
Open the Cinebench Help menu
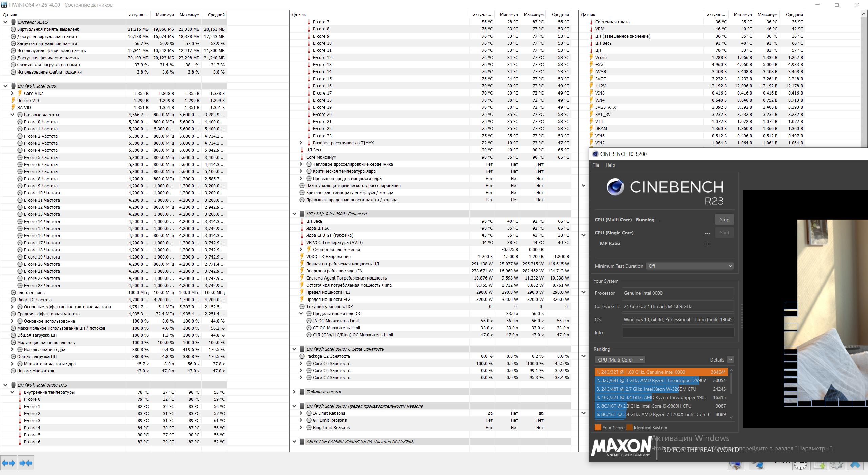click(x=610, y=165)
